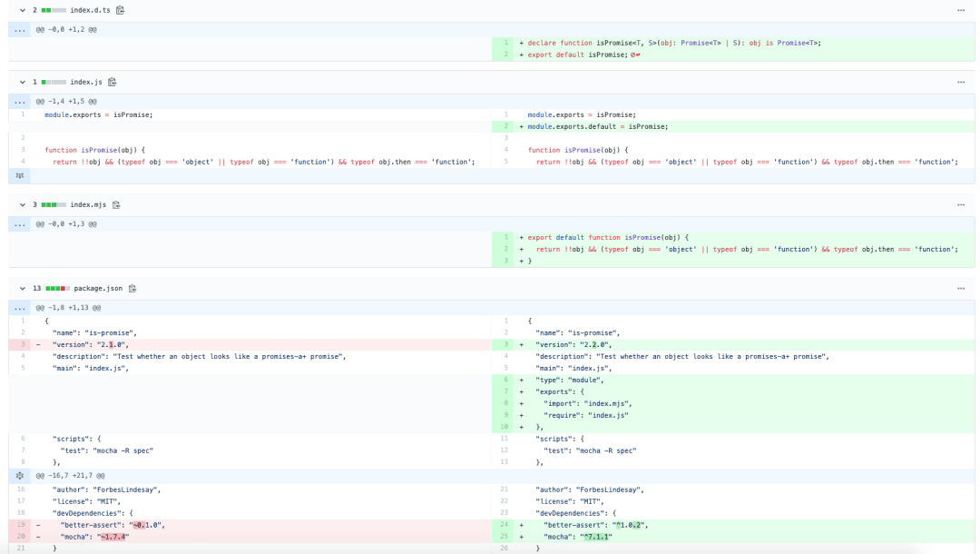Collapse the package.json file diff
The image size is (980, 554).
[23, 288]
